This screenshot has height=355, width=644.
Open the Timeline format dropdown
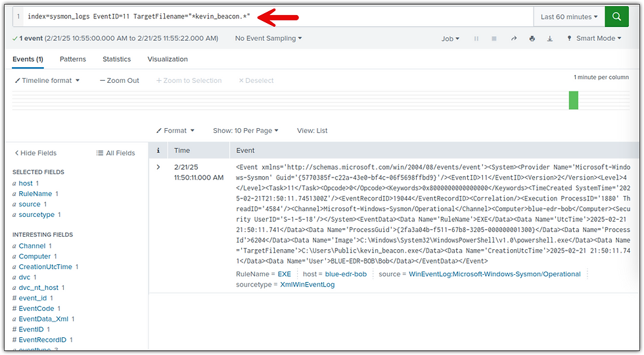pos(47,80)
